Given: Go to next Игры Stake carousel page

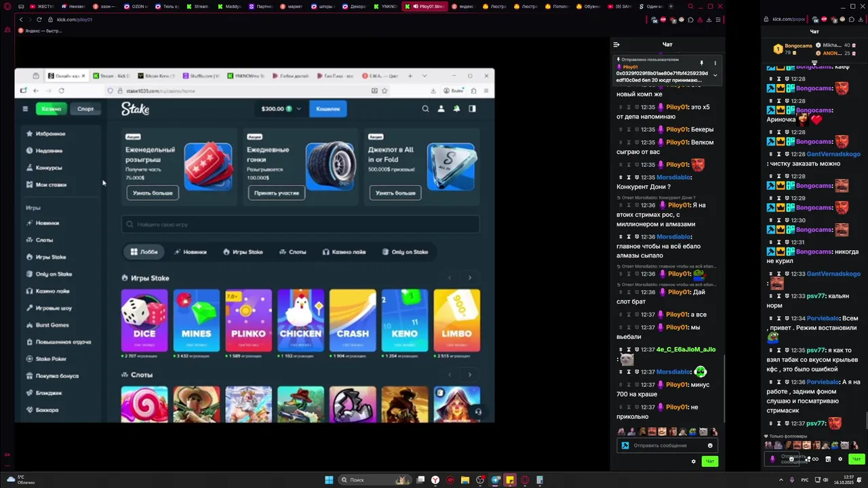Looking at the screenshot, I should [469, 278].
